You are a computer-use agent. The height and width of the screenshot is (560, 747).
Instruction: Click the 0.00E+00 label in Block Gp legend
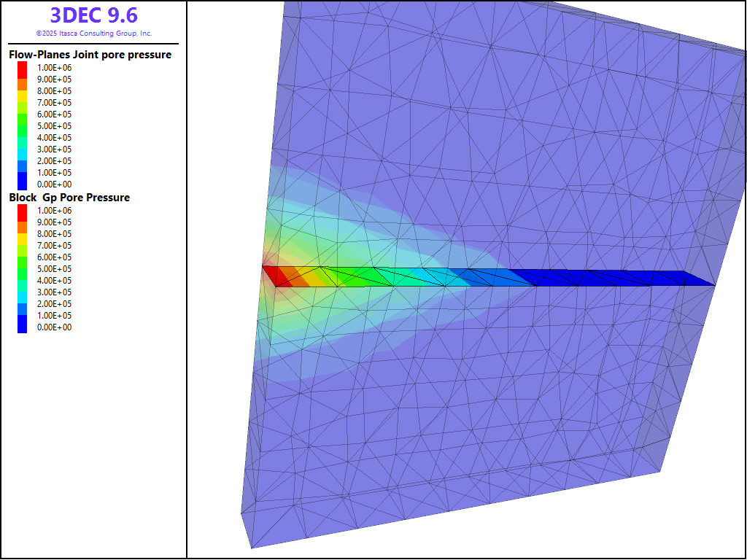tap(55, 327)
